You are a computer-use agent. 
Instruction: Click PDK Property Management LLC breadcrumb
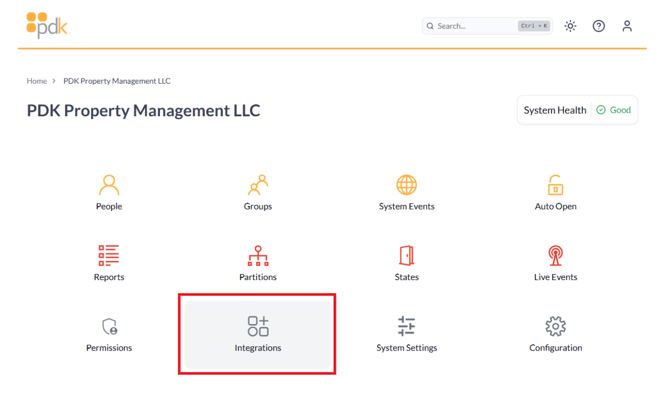point(117,81)
